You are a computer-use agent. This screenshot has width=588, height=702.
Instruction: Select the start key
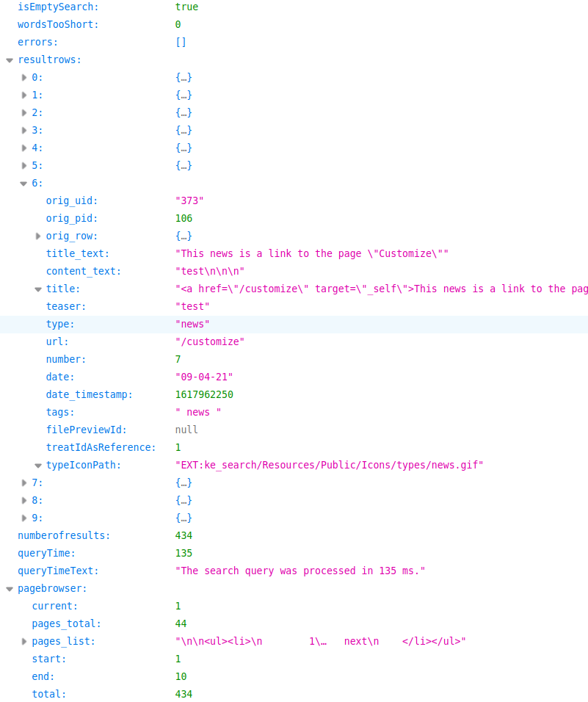point(49,659)
